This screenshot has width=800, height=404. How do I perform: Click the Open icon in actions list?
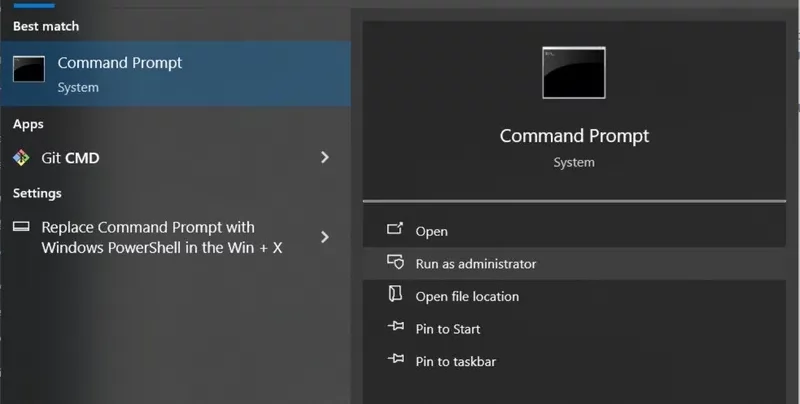pos(395,228)
